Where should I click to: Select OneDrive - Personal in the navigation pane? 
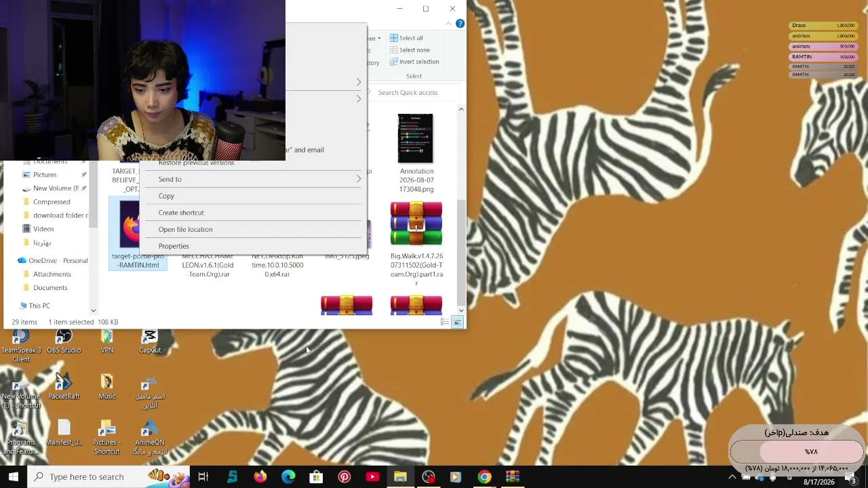(53, 260)
